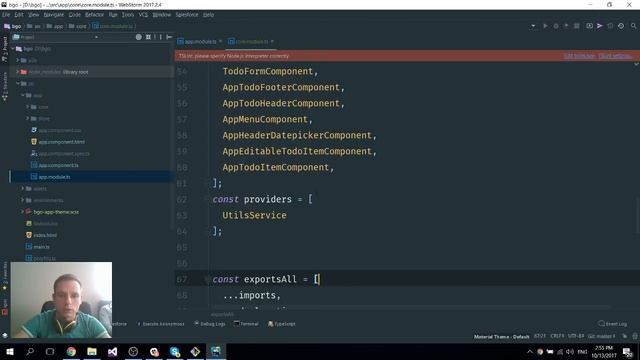Expand the bgo-app-theme.scss node

click(x=22, y=212)
